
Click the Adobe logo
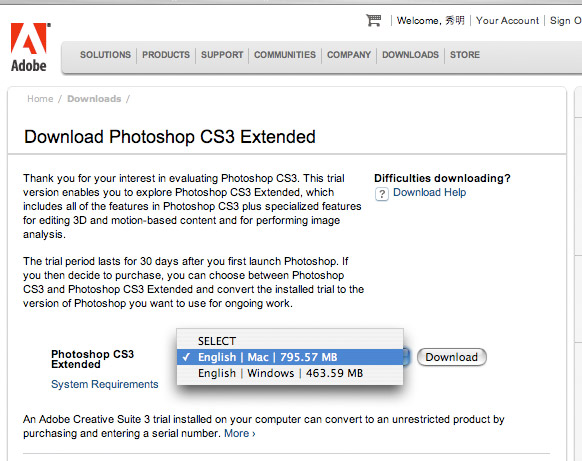coord(29,47)
